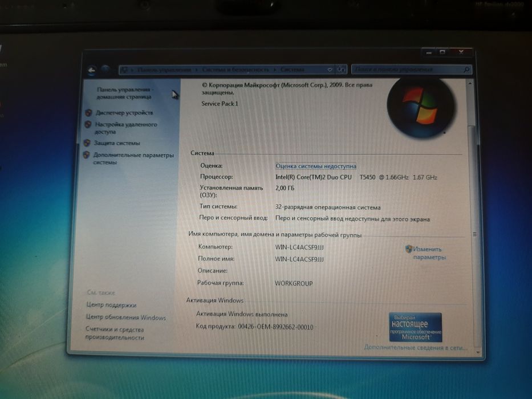This screenshot has height=399, width=532.
Task: Open Панель управления home page link
Action: pyautogui.click(x=124, y=93)
